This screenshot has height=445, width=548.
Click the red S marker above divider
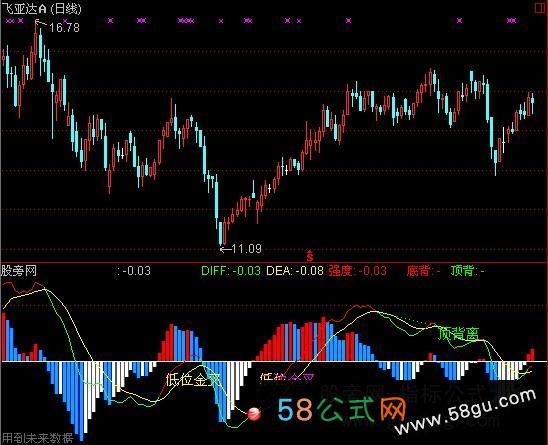(x=310, y=256)
